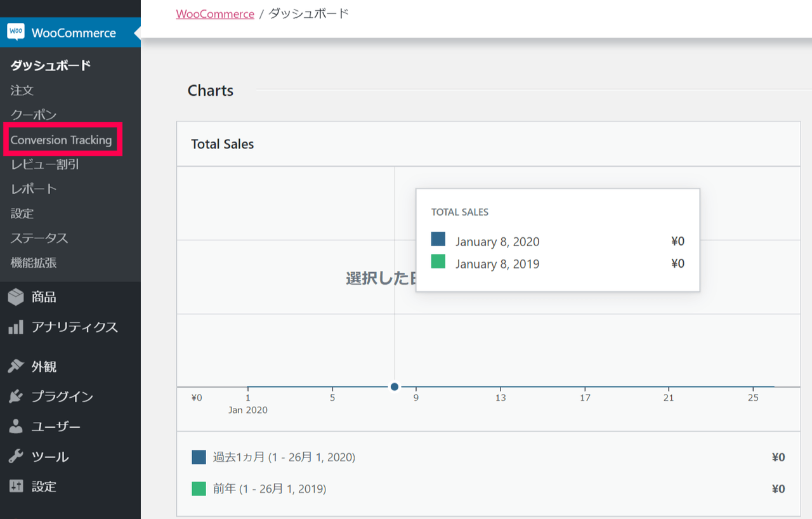The image size is (812, 519).
Task: Click the Charts section heading
Action: (211, 91)
